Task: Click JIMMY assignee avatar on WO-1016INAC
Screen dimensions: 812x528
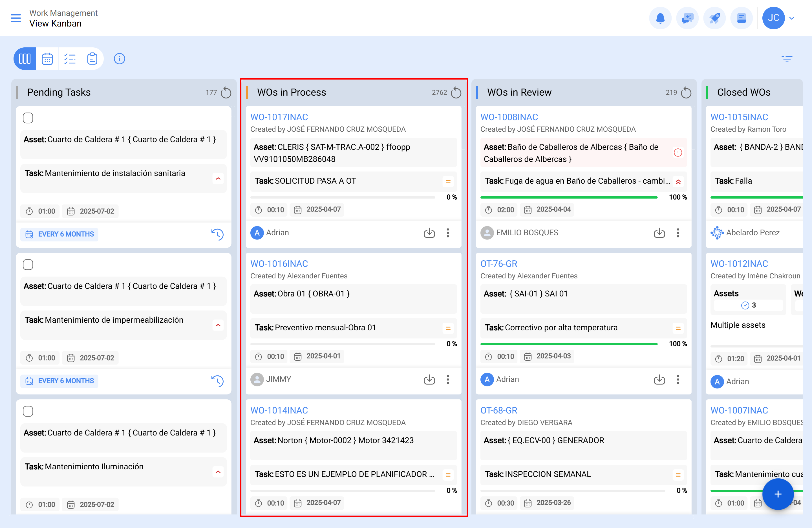Action: (x=257, y=379)
